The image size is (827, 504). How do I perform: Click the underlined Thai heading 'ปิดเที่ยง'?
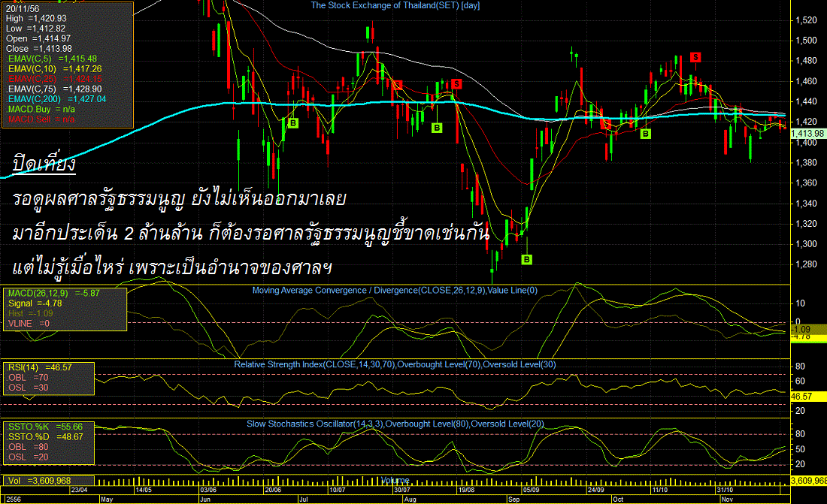(44, 164)
